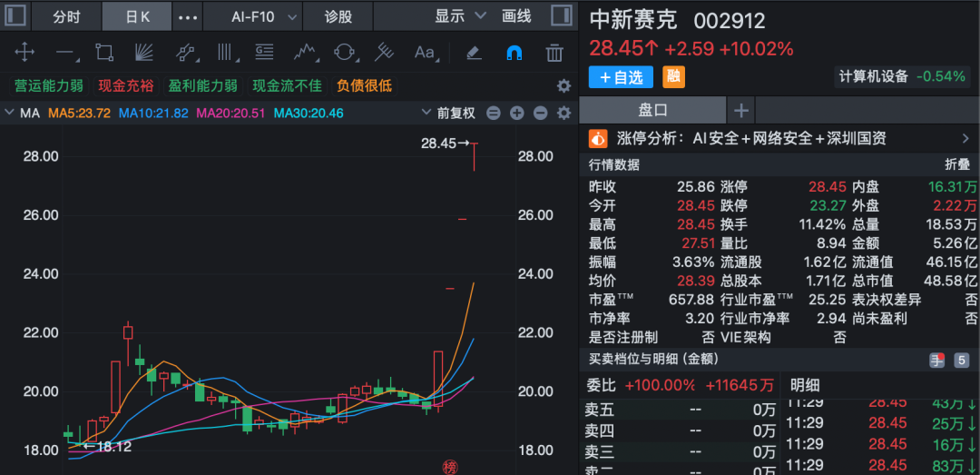Select the pitchfork drawing tool
The image size is (980, 475).
pyautogui.click(x=384, y=53)
